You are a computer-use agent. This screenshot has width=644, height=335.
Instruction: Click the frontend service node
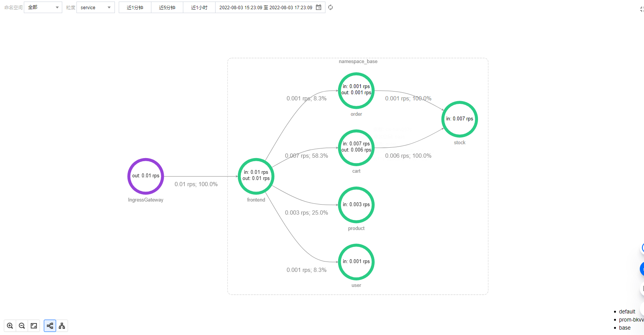point(256,176)
